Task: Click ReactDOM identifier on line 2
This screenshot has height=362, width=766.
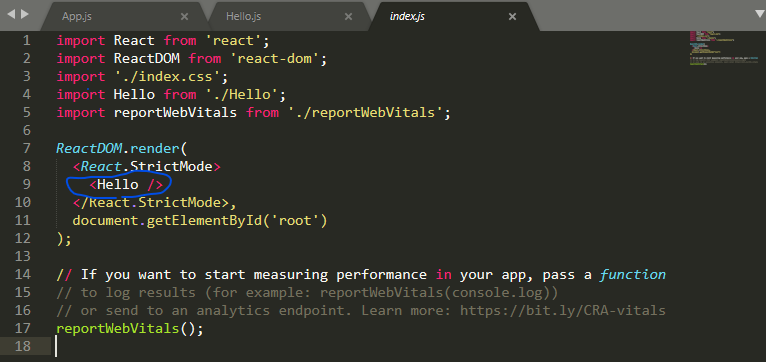Action: click(147, 59)
